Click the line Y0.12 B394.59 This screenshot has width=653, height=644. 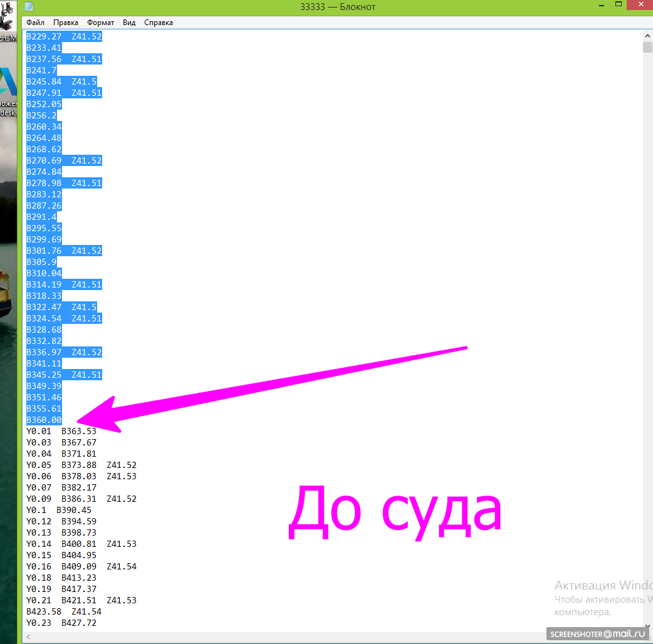click(x=61, y=521)
